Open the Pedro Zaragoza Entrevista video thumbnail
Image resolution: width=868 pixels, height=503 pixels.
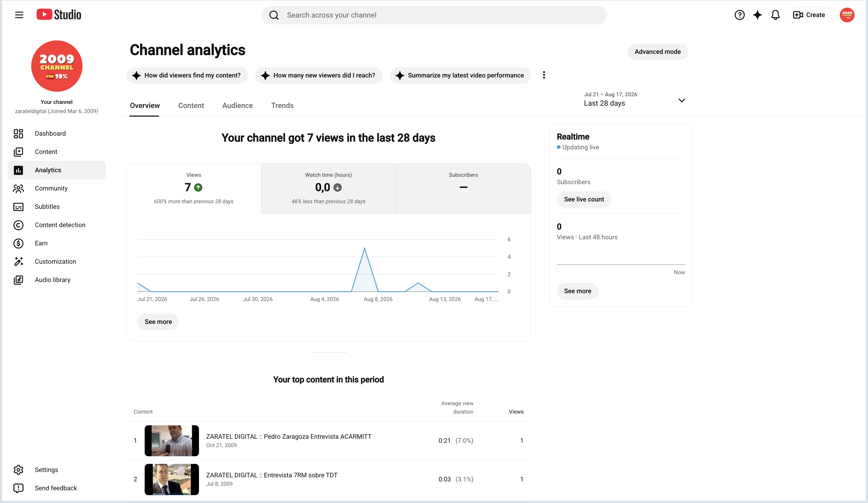tap(172, 440)
